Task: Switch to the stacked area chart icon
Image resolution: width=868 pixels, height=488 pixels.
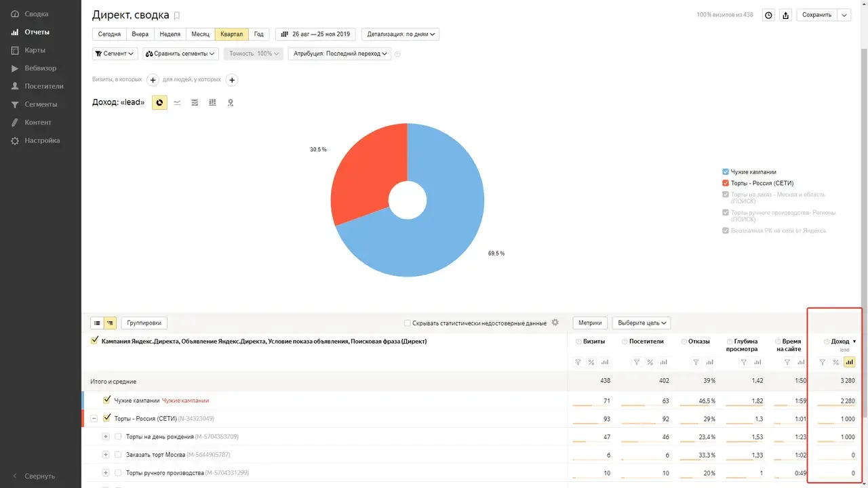Action: [195, 102]
